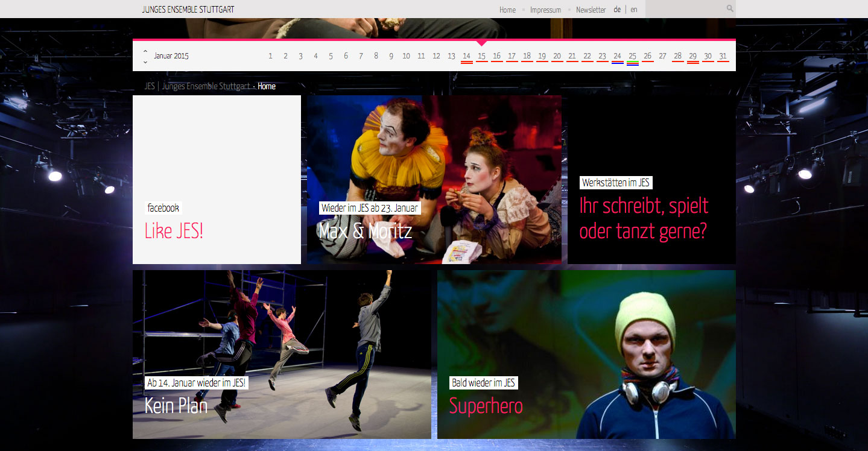Open the Superhero production link
Viewport: 868px width, 451px height.
point(486,406)
